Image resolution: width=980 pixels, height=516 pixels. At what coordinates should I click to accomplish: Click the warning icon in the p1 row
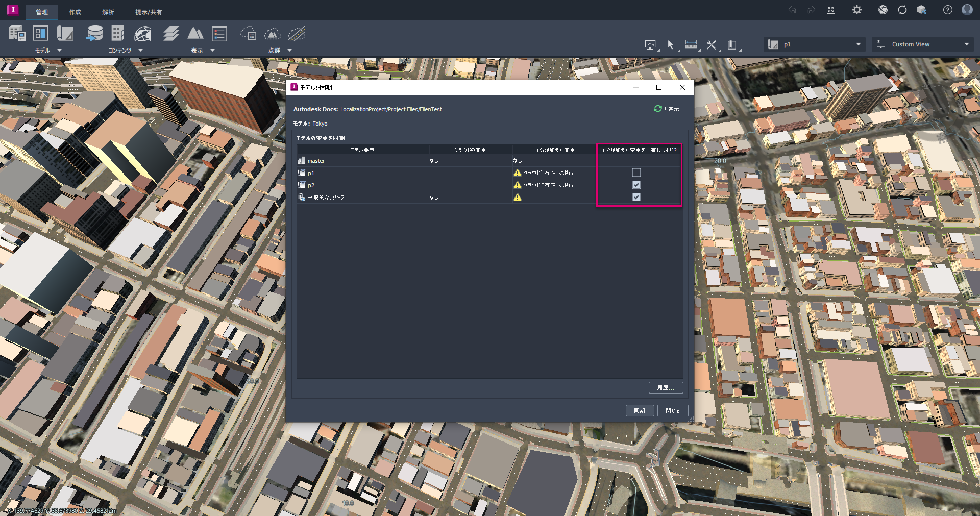pos(518,173)
